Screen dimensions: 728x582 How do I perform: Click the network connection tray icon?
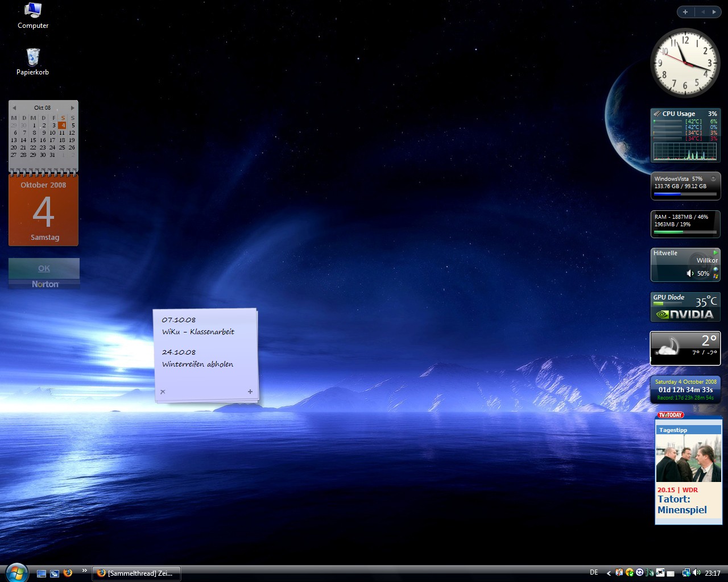[686, 573]
